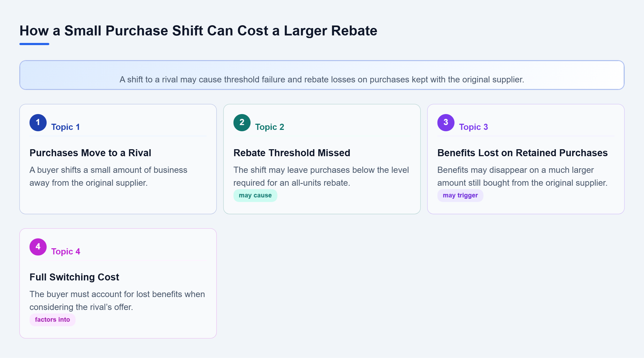This screenshot has width=644, height=358.
Task: Click the summary sentence in the banner
Action: 322,79
